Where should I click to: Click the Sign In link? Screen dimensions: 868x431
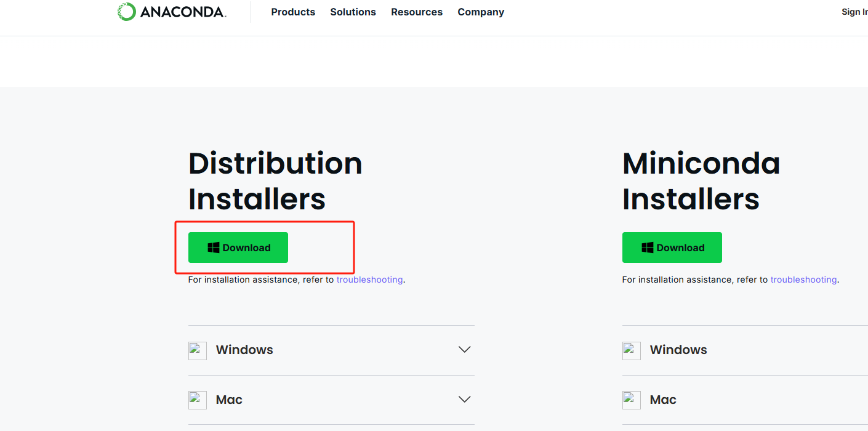[854, 12]
